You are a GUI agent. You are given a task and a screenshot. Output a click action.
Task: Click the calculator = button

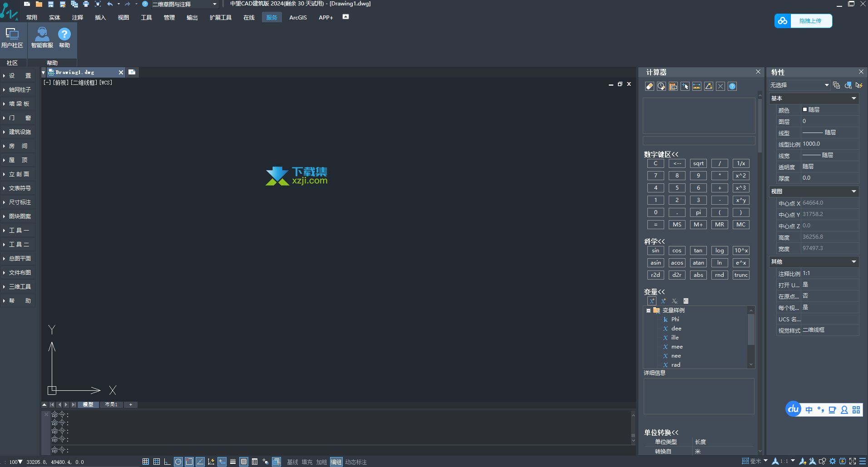[656, 225]
